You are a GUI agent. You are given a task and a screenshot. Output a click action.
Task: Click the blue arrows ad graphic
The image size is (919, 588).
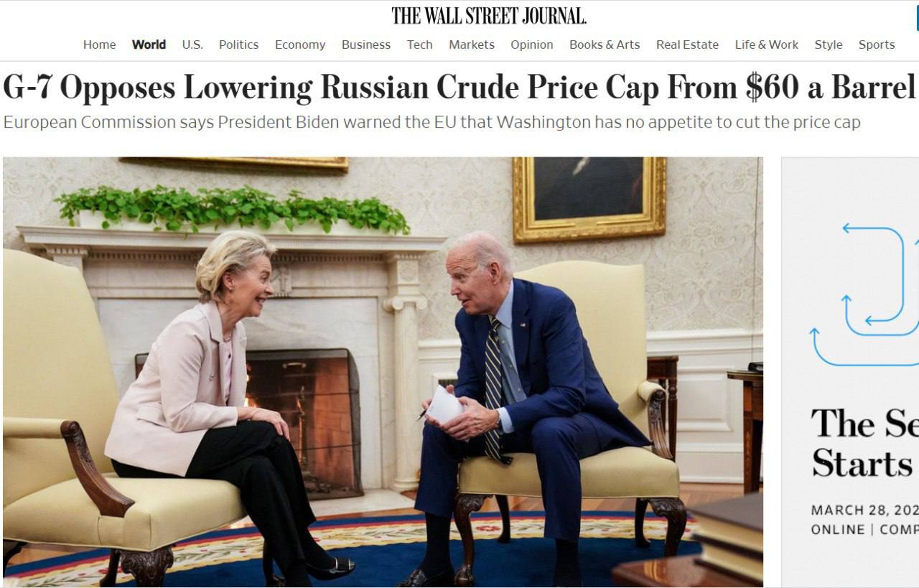(x=864, y=294)
